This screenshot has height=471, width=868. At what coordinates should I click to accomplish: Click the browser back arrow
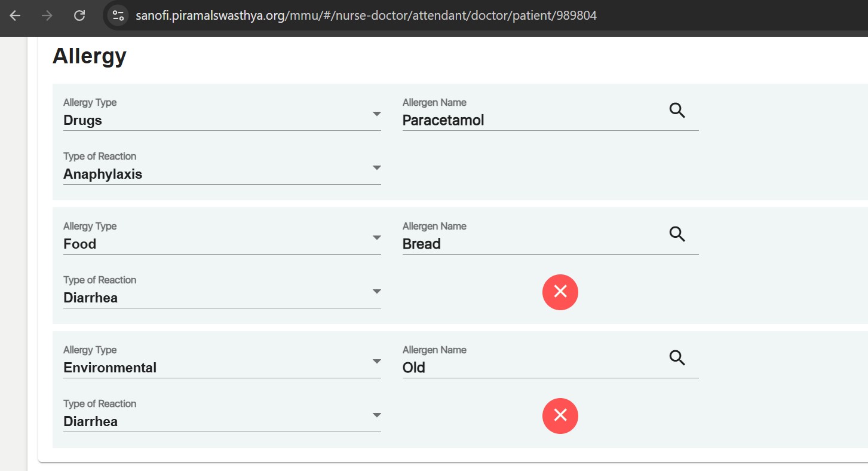tap(16, 16)
